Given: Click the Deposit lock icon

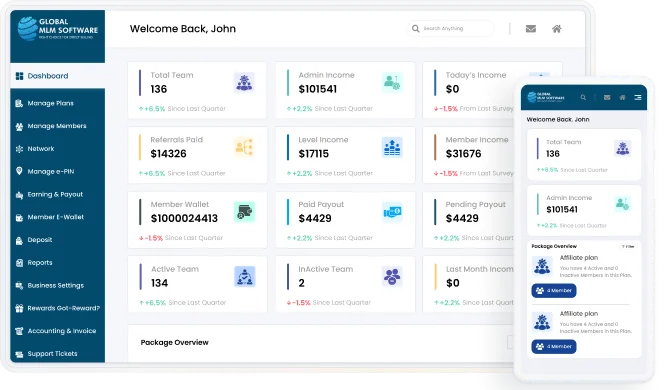Looking at the screenshot, I should 19,240.
